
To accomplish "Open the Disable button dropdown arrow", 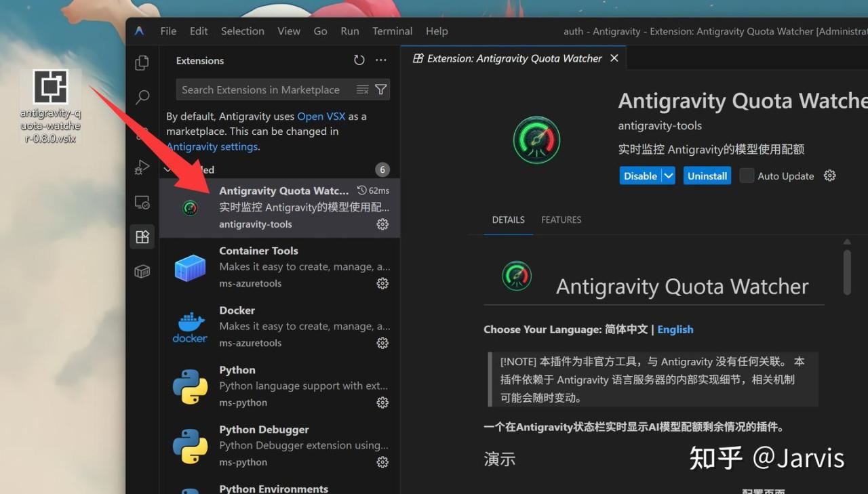I will point(669,176).
